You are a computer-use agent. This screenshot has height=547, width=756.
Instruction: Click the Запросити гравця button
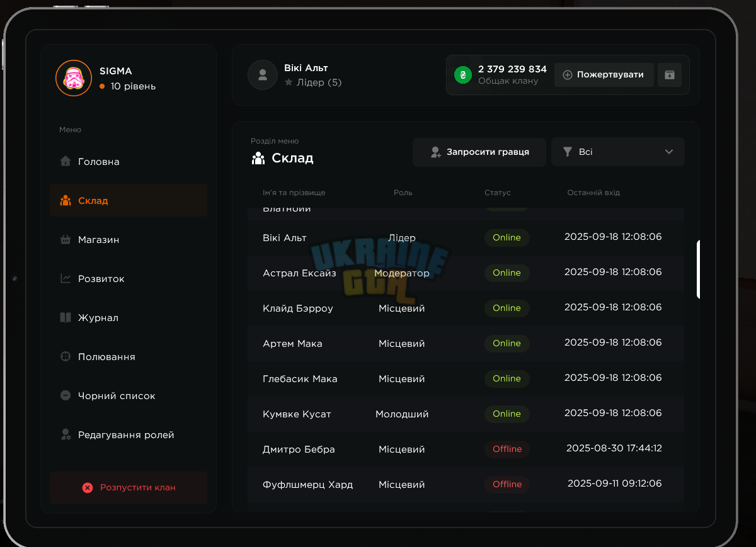point(479,152)
